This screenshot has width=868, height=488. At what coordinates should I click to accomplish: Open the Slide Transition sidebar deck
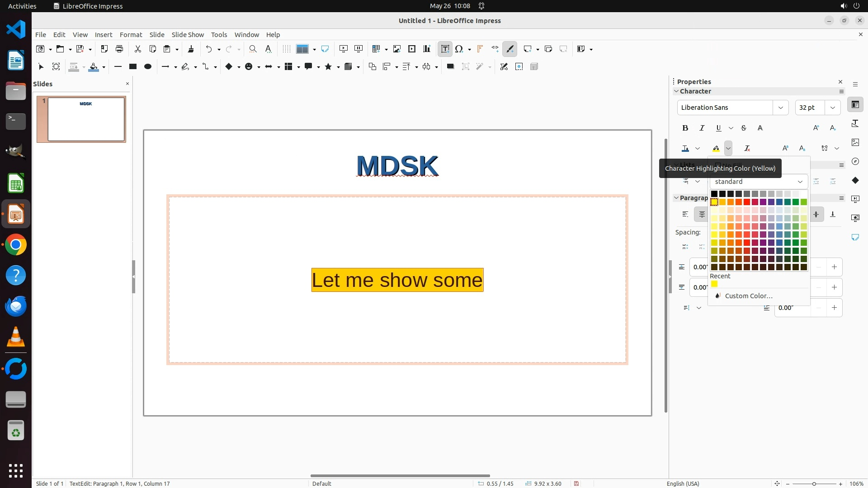[x=855, y=199]
